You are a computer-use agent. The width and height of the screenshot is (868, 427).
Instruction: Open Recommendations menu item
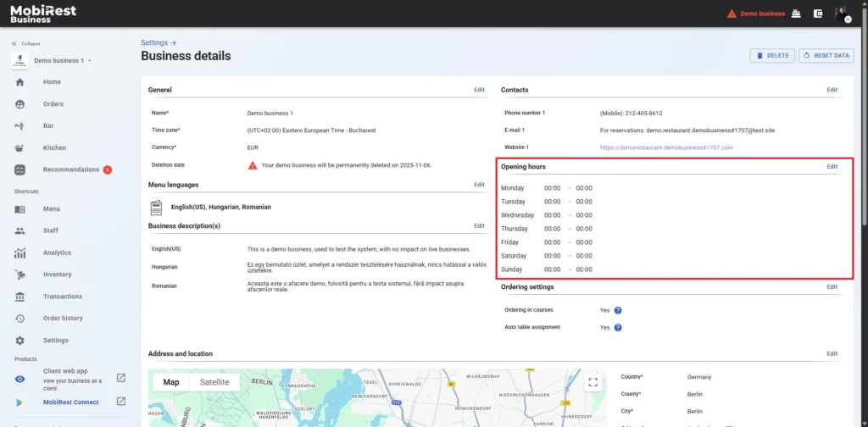(71, 169)
